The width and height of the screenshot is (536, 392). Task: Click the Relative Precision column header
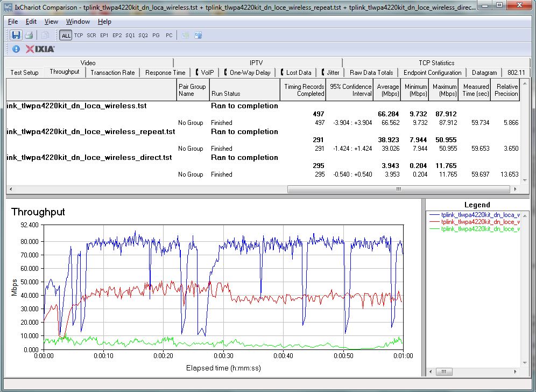click(505, 90)
